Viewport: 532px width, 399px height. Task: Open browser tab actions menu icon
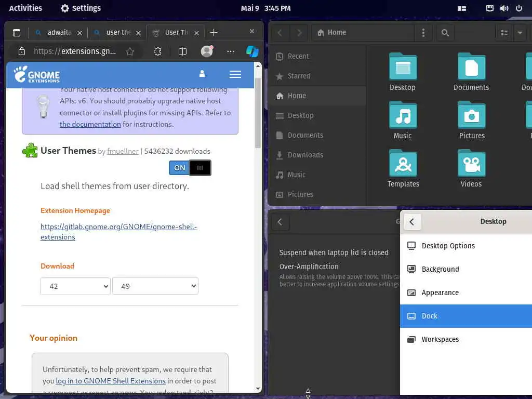click(16, 33)
